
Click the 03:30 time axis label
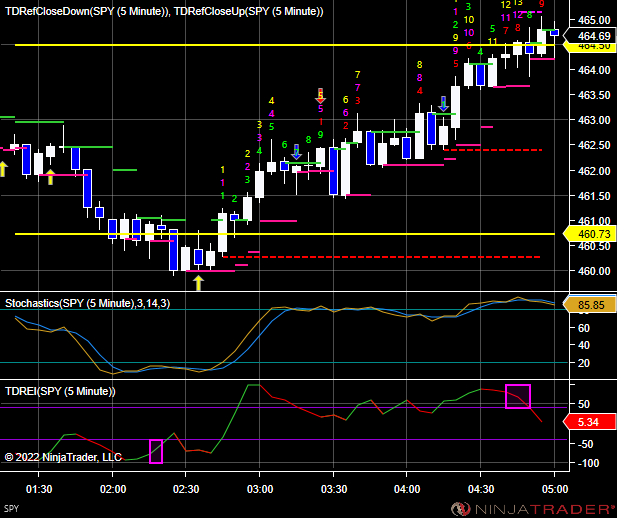(334, 489)
